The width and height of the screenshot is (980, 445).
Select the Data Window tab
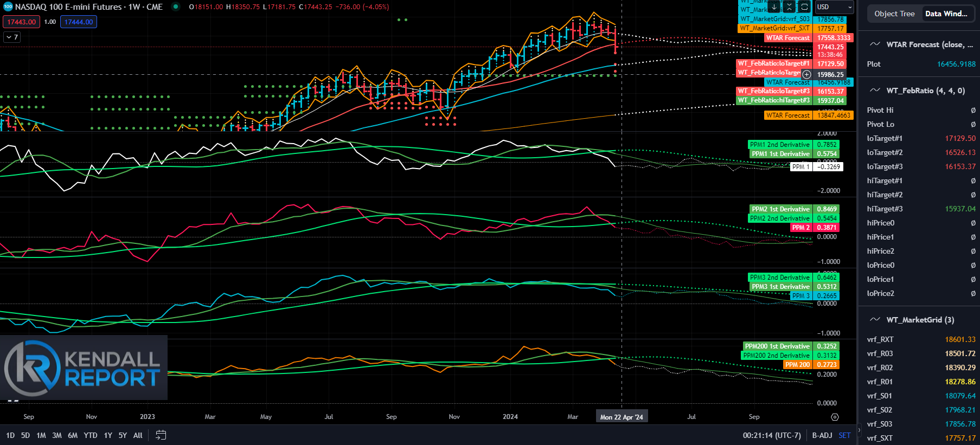click(x=946, y=14)
